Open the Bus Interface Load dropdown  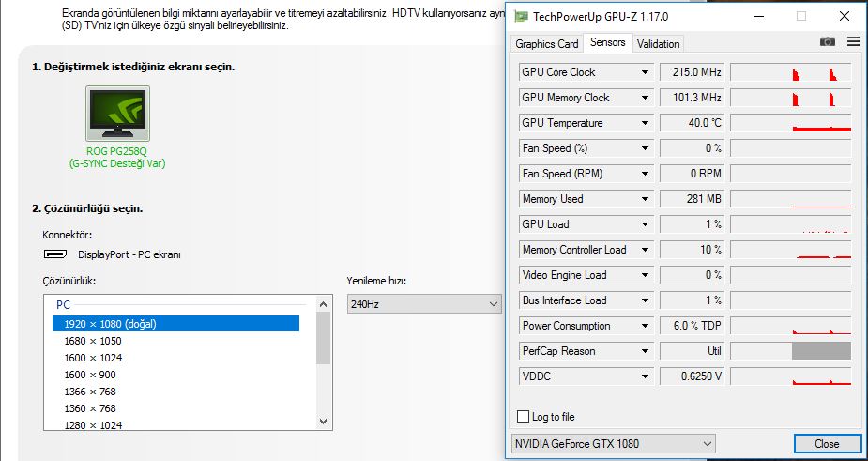[645, 300]
